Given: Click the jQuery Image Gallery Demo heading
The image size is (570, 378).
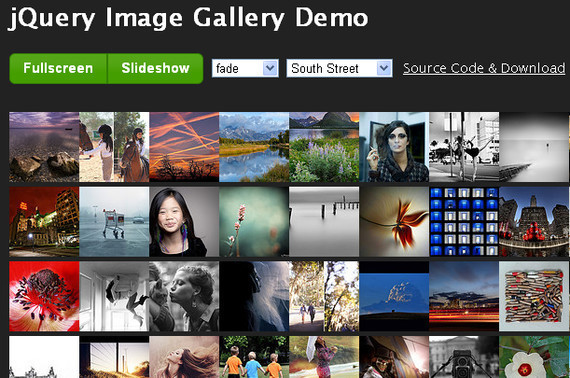Looking at the screenshot, I should [x=188, y=18].
